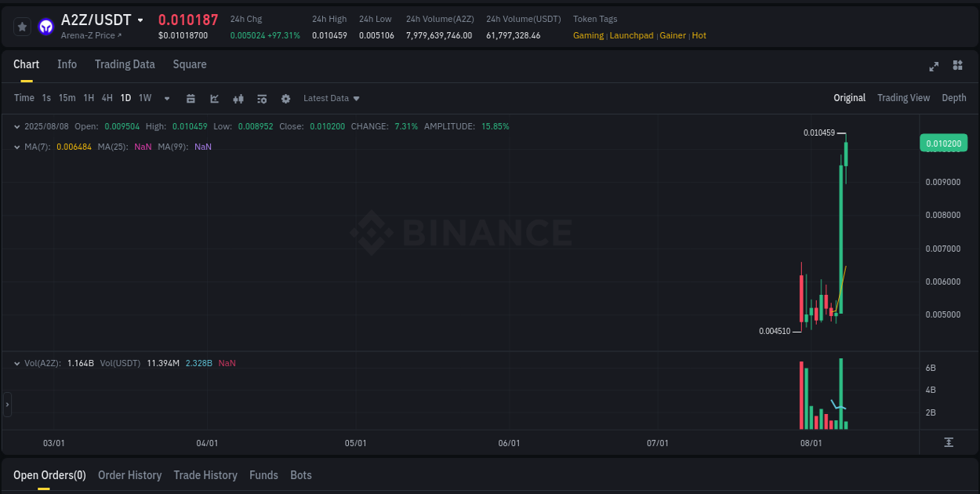Select the line chart overlay icon
Screen dimensions: 980x494
214,98
